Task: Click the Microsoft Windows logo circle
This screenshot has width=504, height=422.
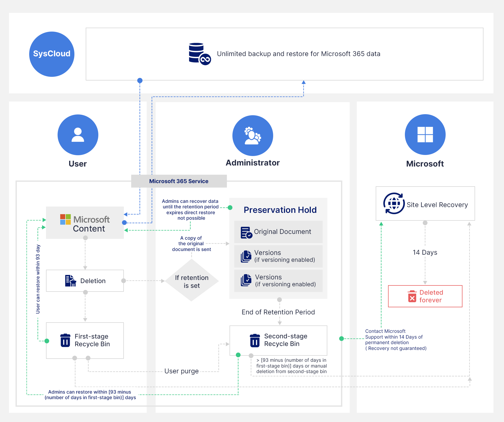Action: (x=425, y=134)
